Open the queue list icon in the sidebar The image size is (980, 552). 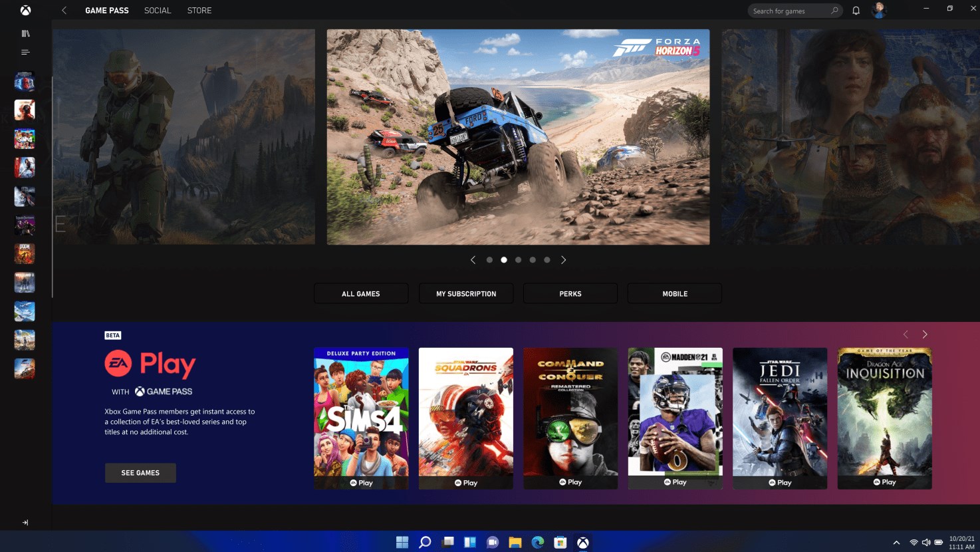tap(25, 53)
